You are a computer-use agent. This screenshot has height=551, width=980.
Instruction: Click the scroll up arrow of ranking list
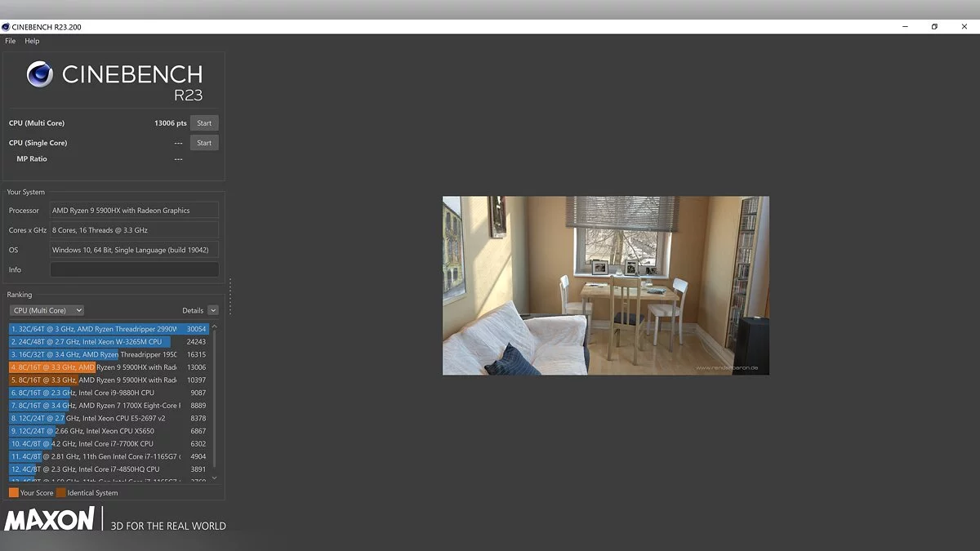(x=215, y=327)
